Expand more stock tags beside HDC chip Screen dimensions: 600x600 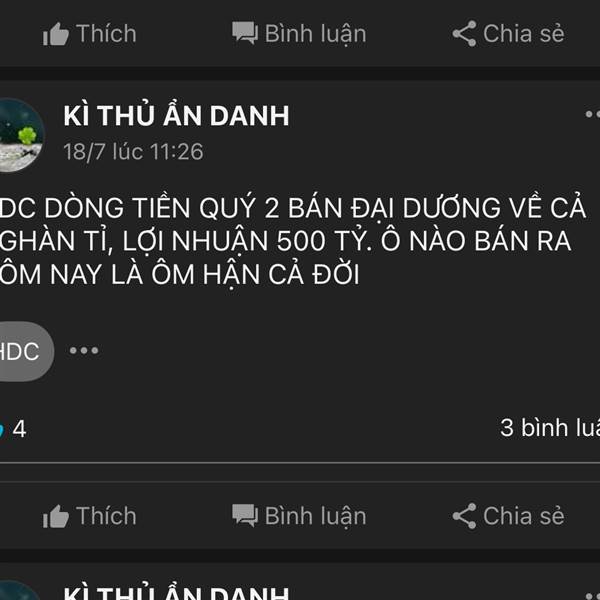84,350
